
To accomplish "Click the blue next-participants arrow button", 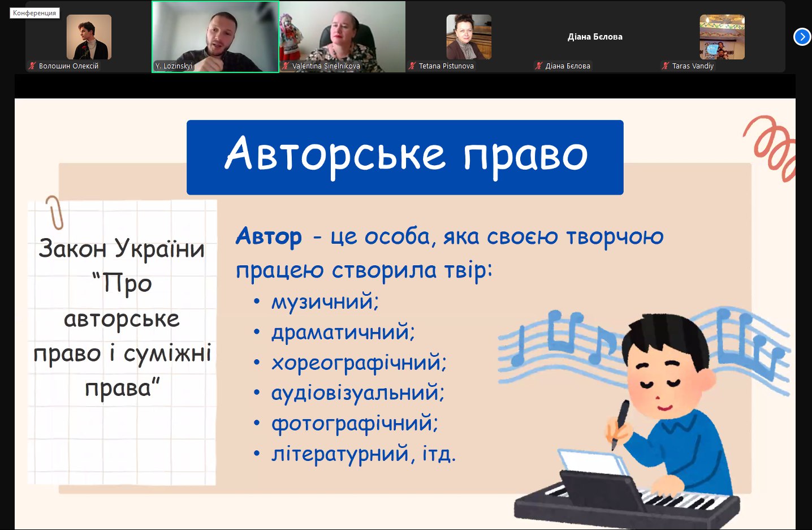I will pyautogui.click(x=802, y=37).
